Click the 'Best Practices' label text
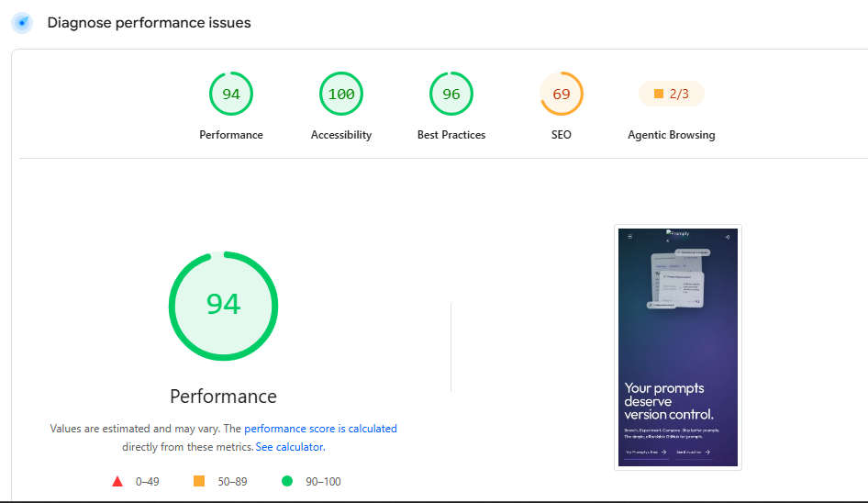Screen dimensions: 868x503 click(451, 135)
